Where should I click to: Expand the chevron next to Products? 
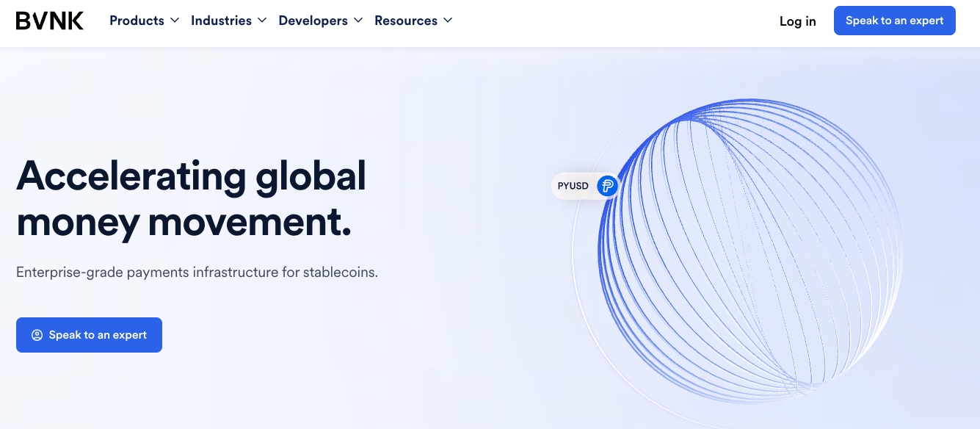tap(175, 21)
